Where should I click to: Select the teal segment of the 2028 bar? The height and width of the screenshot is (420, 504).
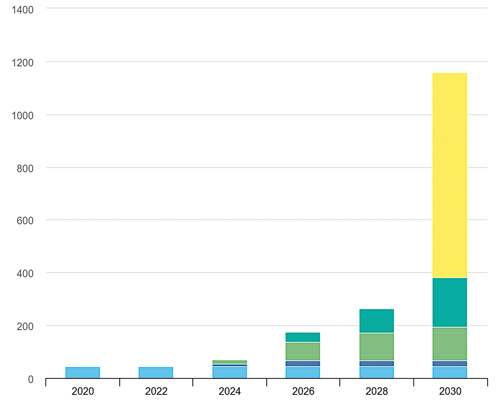tap(377, 321)
